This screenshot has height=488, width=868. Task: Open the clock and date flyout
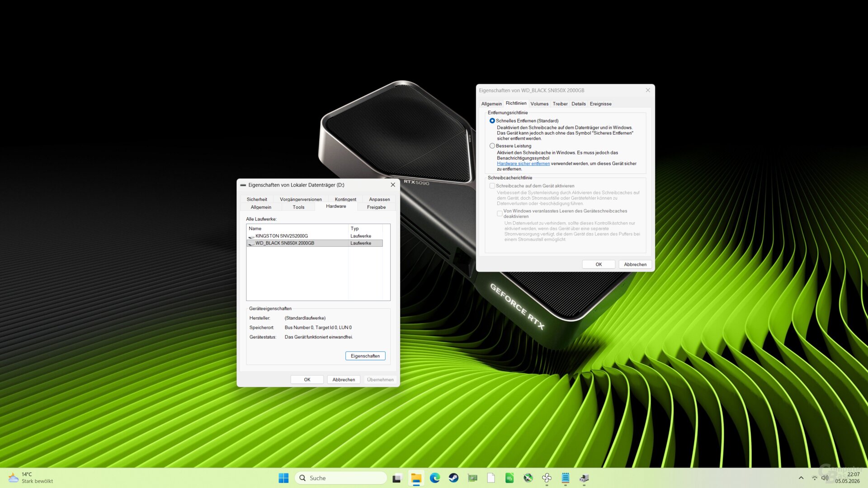pos(847,478)
